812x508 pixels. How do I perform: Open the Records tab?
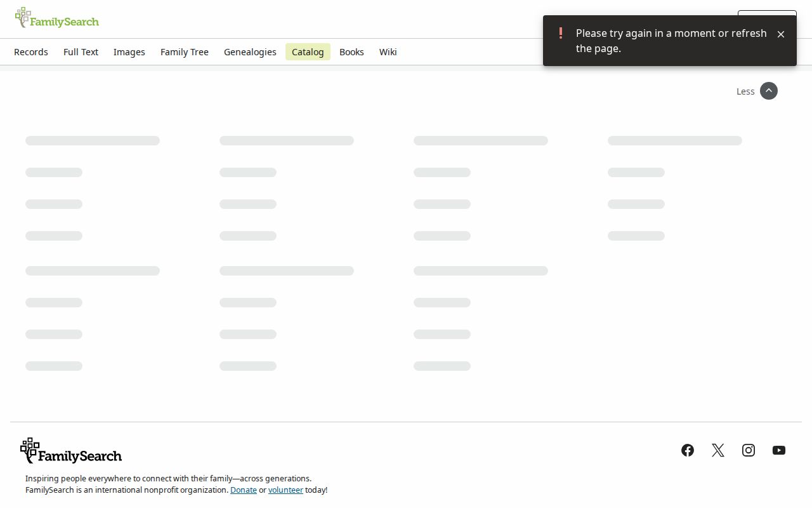click(x=31, y=52)
